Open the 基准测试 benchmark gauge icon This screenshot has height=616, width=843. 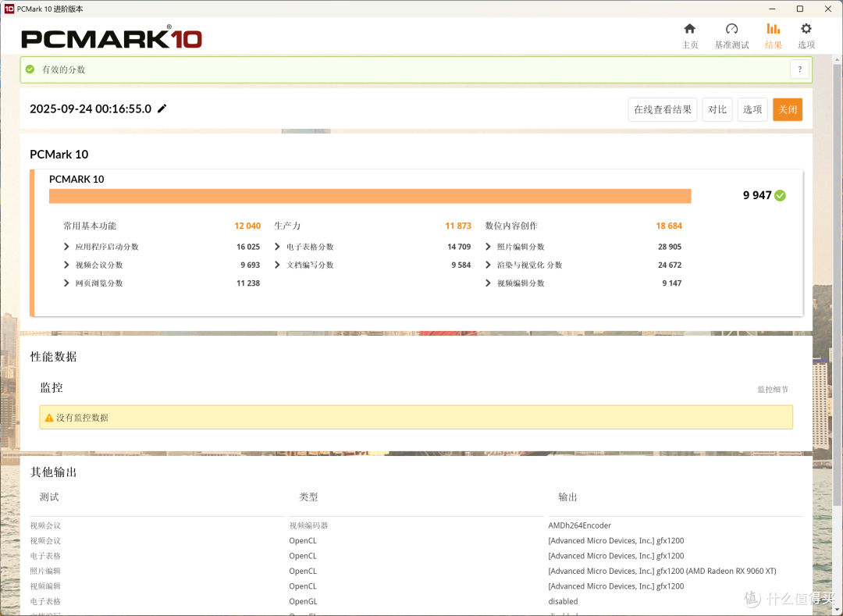731,29
